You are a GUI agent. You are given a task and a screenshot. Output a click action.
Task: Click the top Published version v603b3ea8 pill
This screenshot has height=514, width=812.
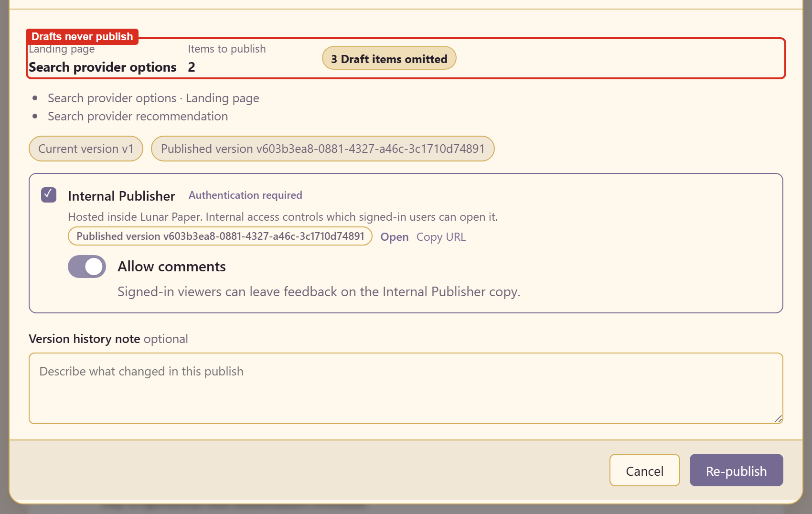[322, 149]
